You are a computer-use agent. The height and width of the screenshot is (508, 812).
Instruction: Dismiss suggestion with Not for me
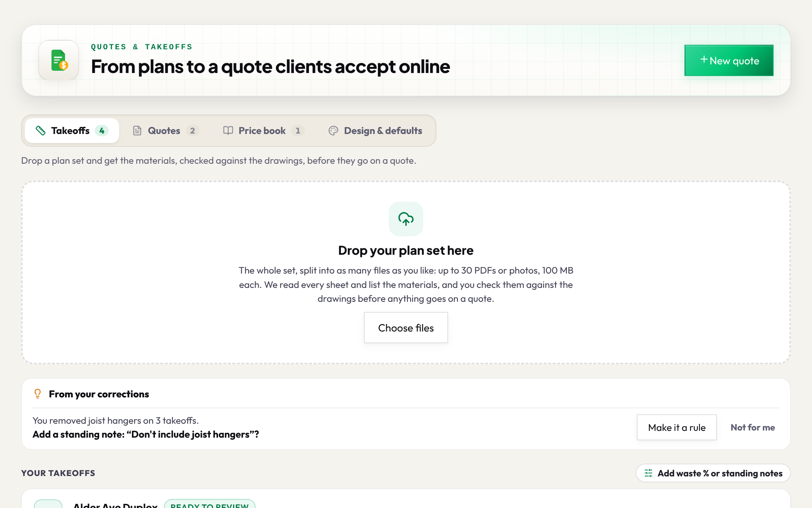pos(753,427)
